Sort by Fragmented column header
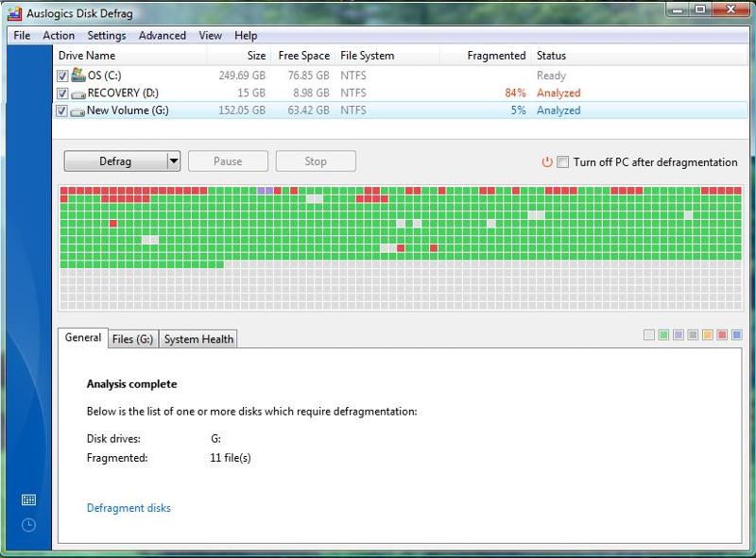The image size is (756, 558). tap(485, 56)
